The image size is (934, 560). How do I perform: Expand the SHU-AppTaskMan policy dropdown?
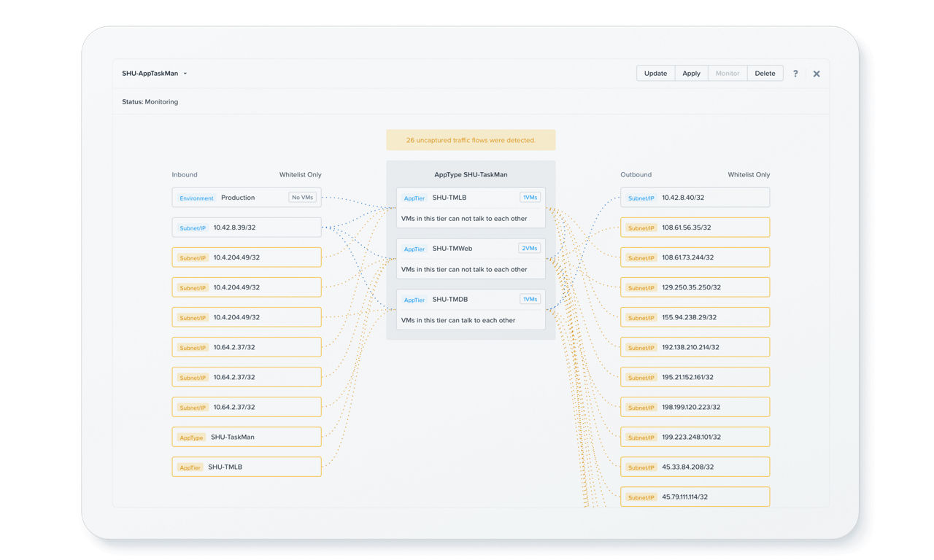tap(185, 74)
